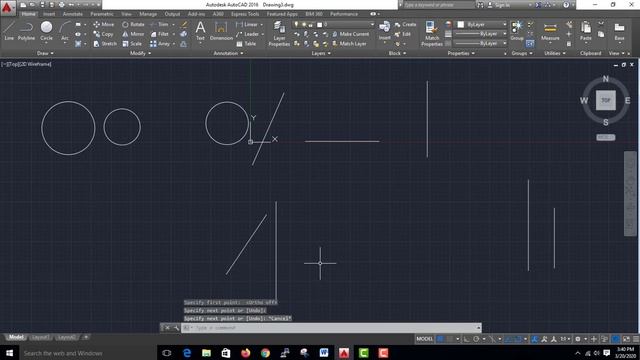The width and height of the screenshot is (640, 360).
Task: Choose the Arc tool
Action: click(64, 31)
